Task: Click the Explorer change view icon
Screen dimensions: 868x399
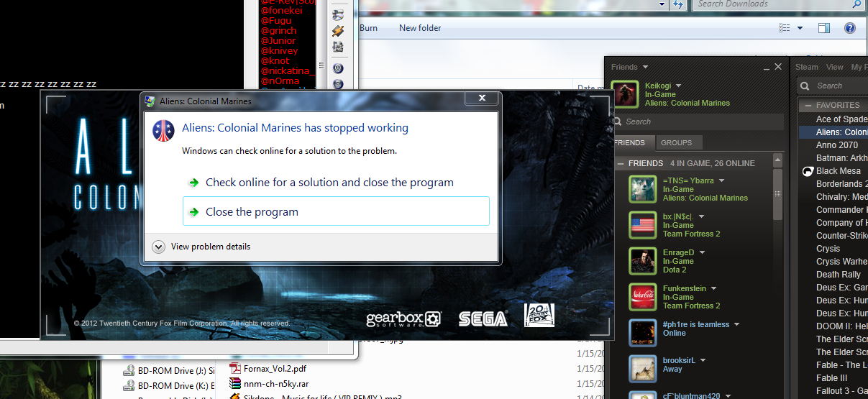Action: coord(785,28)
